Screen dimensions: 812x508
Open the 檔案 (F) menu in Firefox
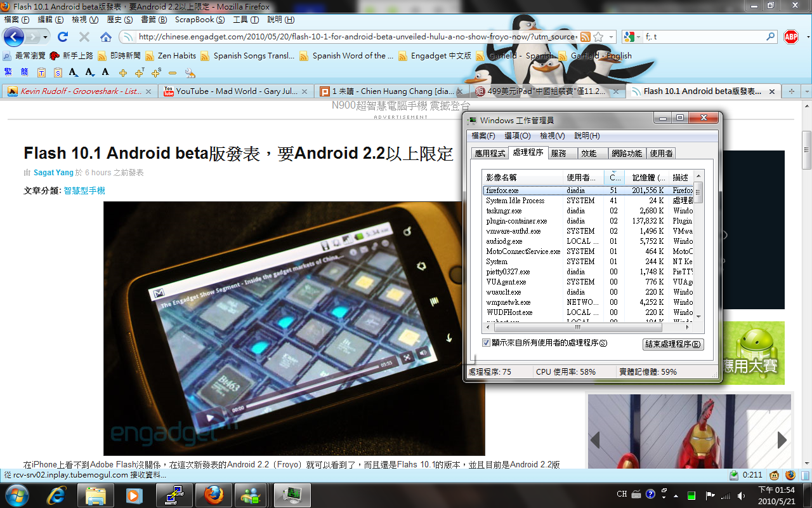pos(16,20)
